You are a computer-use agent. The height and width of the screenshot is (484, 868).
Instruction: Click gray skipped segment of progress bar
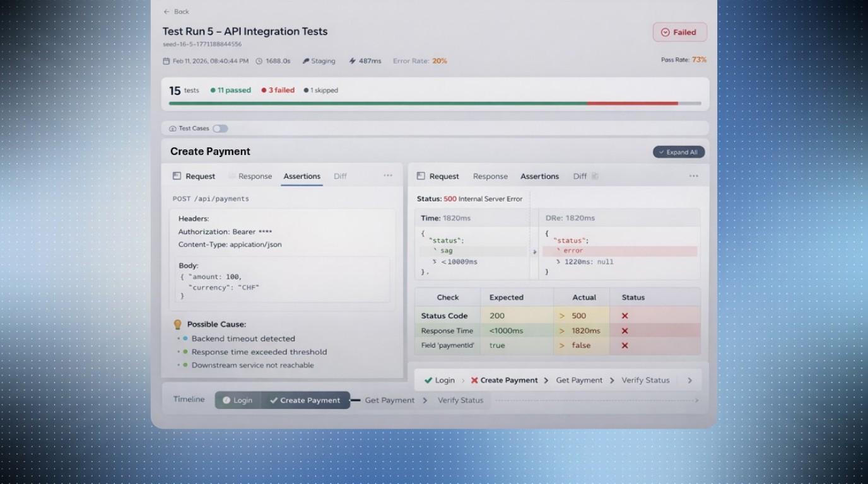click(689, 103)
